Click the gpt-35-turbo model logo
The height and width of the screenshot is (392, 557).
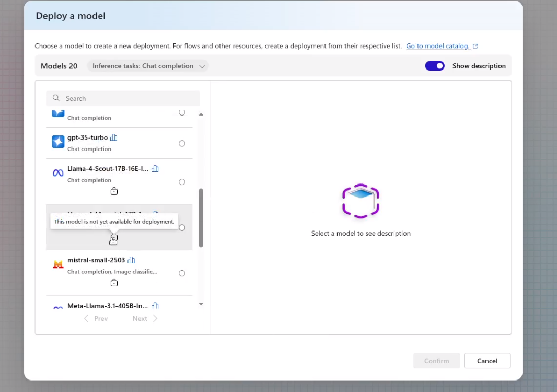[58, 142]
